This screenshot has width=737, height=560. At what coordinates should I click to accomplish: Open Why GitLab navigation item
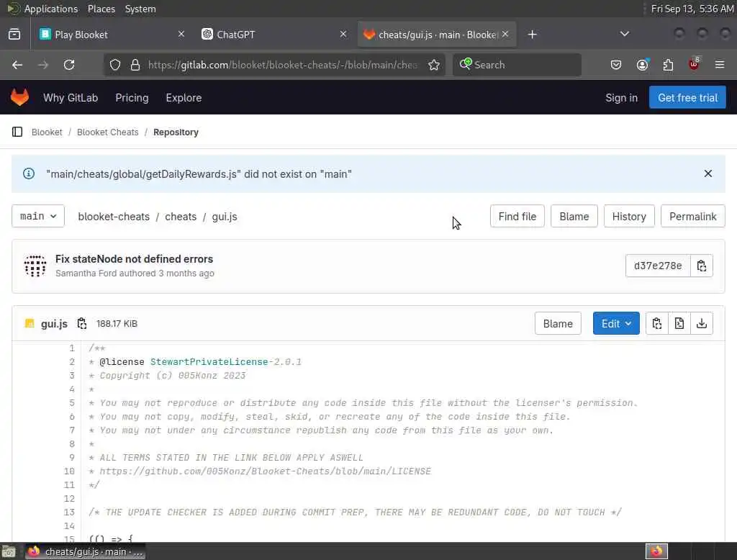(x=71, y=98)
